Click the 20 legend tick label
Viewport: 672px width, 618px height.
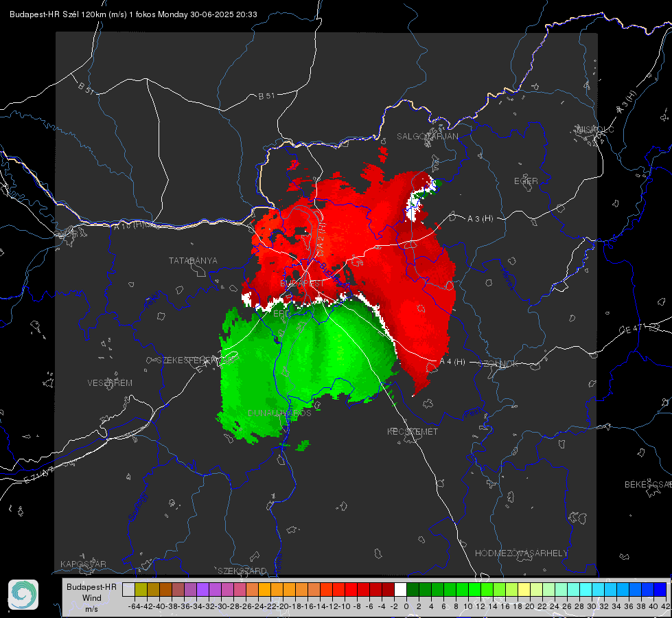click(530, 606)
